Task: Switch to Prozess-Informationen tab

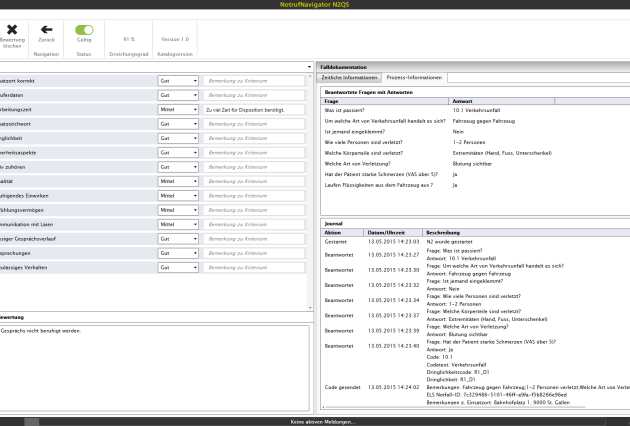Action: tap(414, 78)
